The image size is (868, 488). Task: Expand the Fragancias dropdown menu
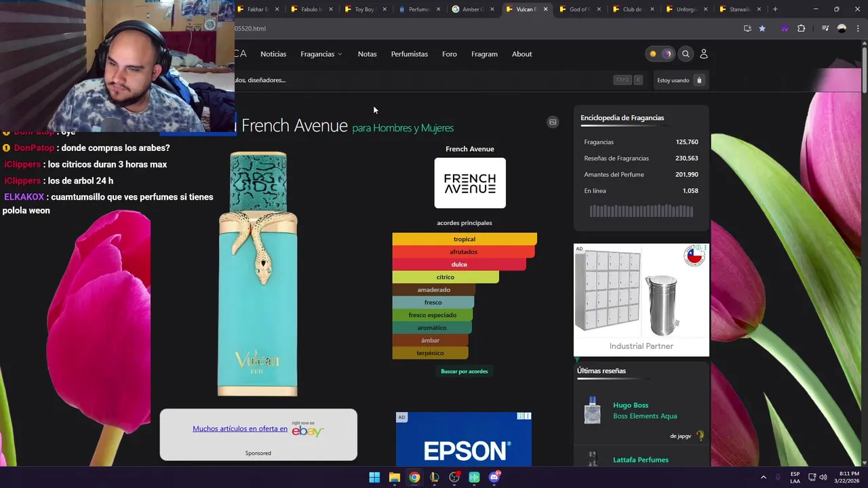tap(321, 54)
